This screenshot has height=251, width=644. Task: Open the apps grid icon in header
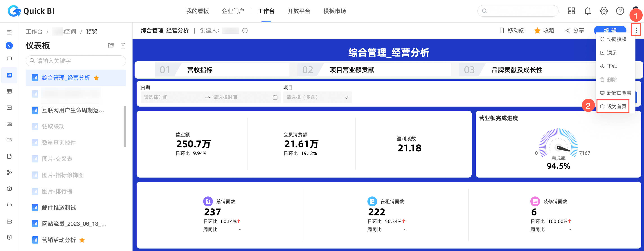571,11
